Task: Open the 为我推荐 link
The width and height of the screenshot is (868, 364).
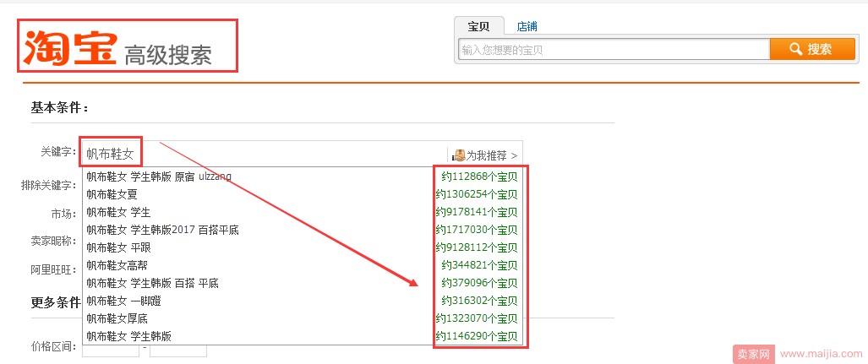Action: click(492, 155)
